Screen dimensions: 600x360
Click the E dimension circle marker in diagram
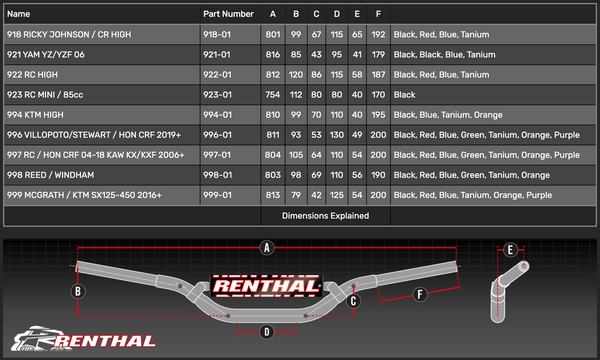click(510, 250)
